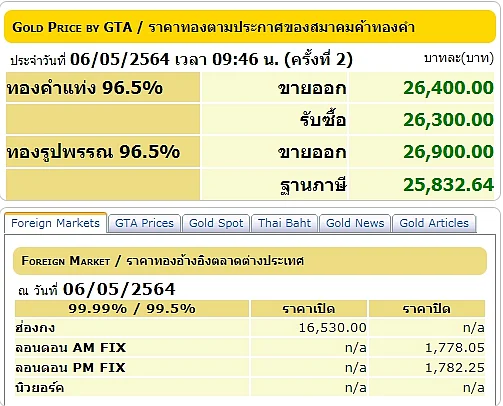503x406 pixels.
Task: Switch to the Foreign Markets tab
Action: (x=55, y=223)
